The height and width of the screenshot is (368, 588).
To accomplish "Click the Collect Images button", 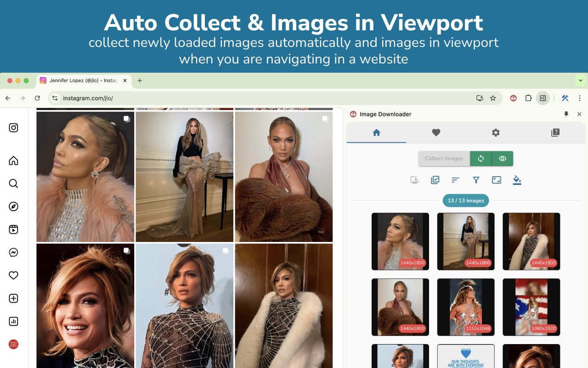I will 444,159.
